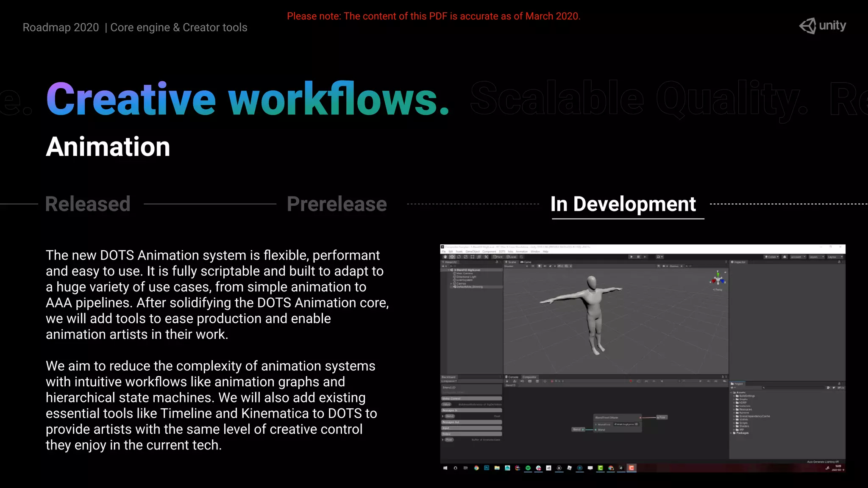Click the Play button in Unity editor
This screenshot has height=488, width=868.
[632, 257]
